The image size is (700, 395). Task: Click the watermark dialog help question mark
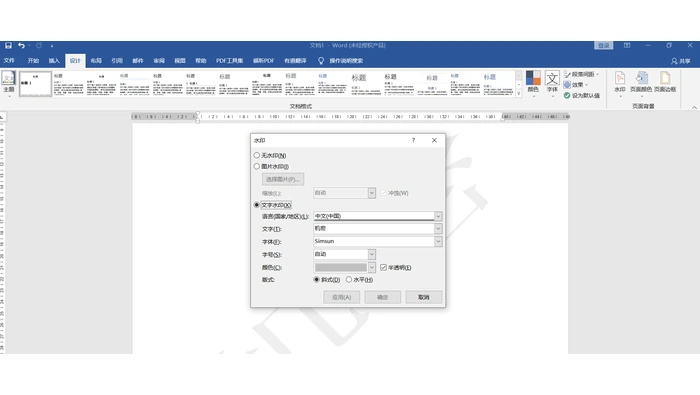point(413,140)
